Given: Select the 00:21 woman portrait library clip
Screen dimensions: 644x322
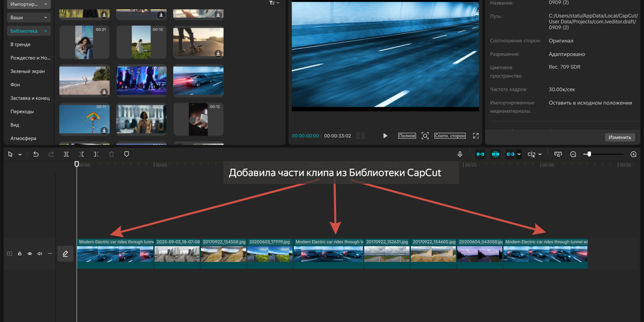Looking at the screenshot, I should pyautogui.click(x=84, y=43).
